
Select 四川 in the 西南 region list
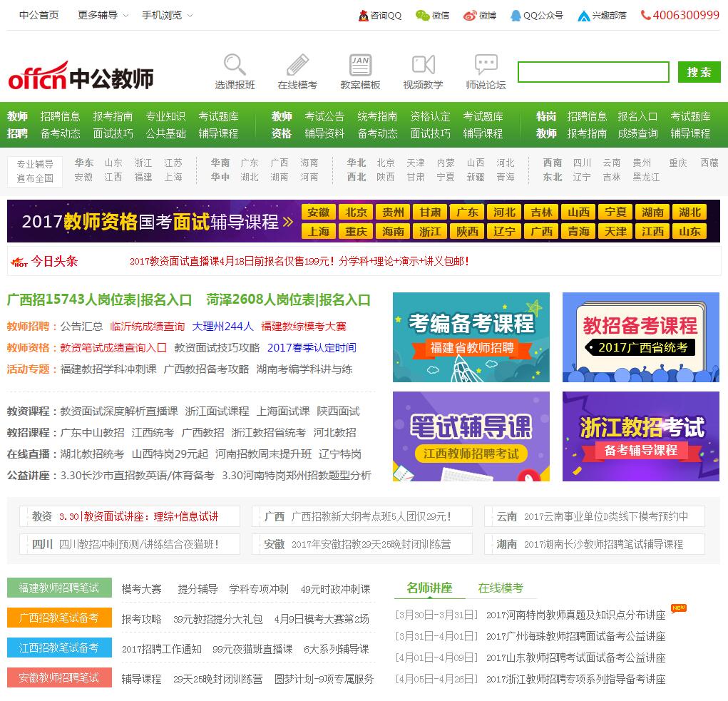(x=582, y=163)
